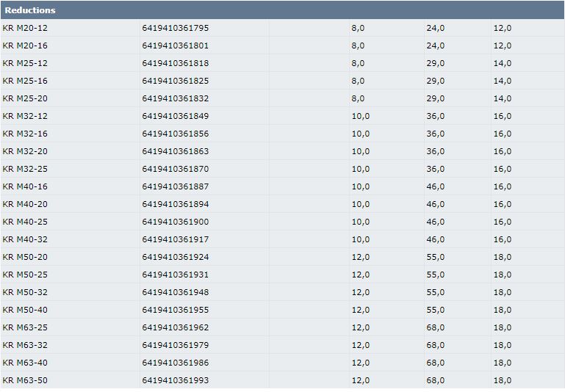Click EAN code 6419410361931
The width and height of the screenshot is (565, 392).
176,275
